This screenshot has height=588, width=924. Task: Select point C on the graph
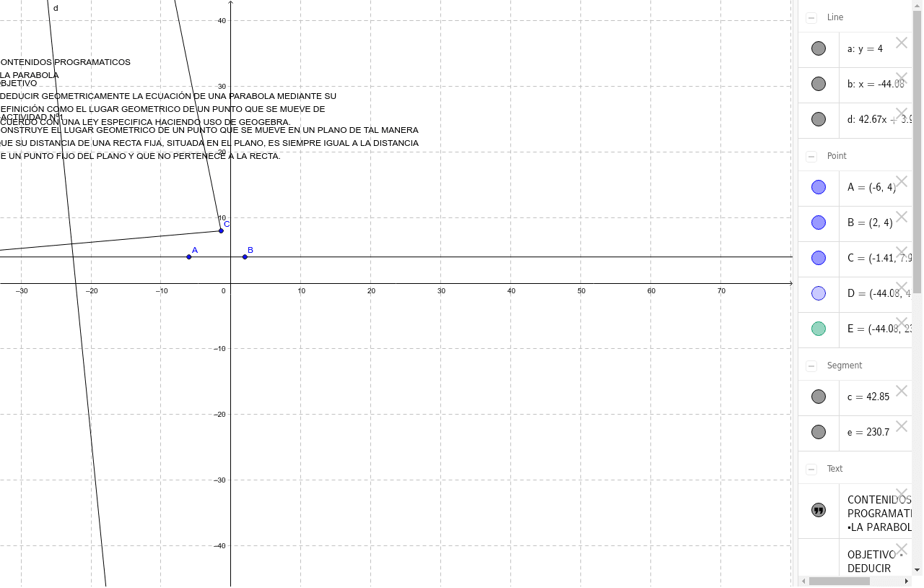(x=221, y=230)
